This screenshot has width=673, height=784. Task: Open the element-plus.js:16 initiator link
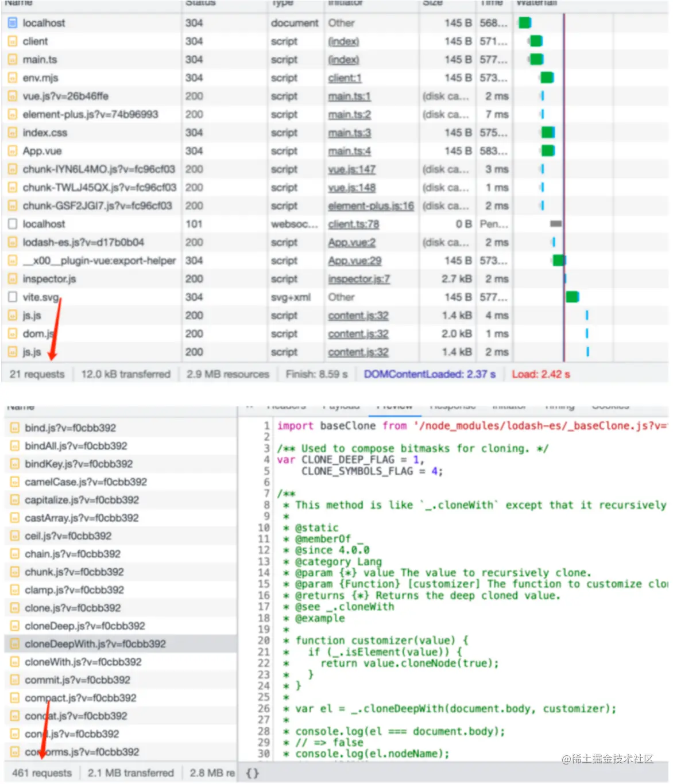(x=371, y=205)
